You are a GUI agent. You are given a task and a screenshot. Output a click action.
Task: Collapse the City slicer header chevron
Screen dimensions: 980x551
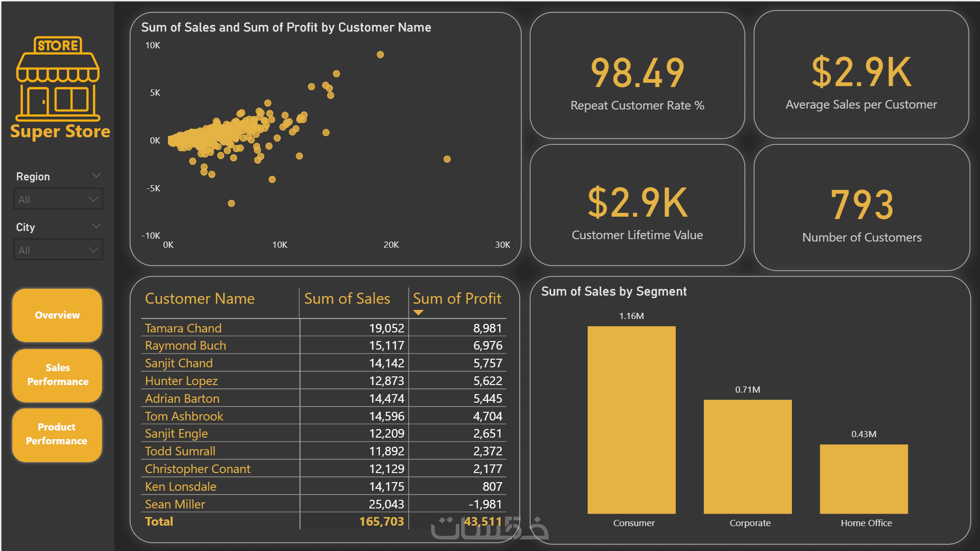coord(96,226)
